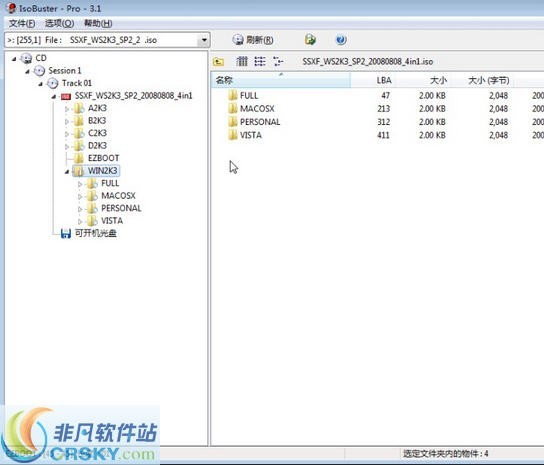The image size is (544, 465).
Task: Expand the D2K3 folder
Action: tap(67, 146)
